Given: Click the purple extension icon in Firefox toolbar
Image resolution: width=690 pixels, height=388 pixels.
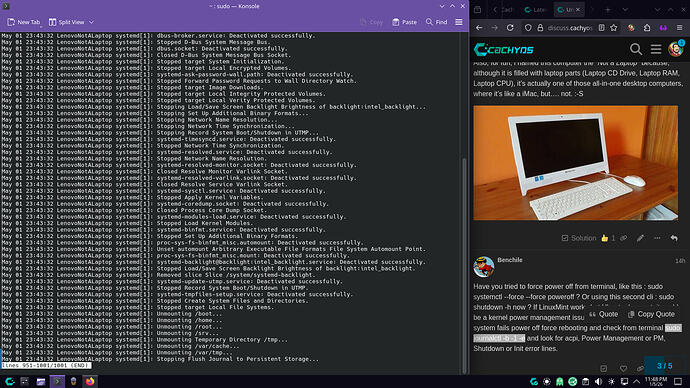Looking at the screenshot, I should click(663, 28).
